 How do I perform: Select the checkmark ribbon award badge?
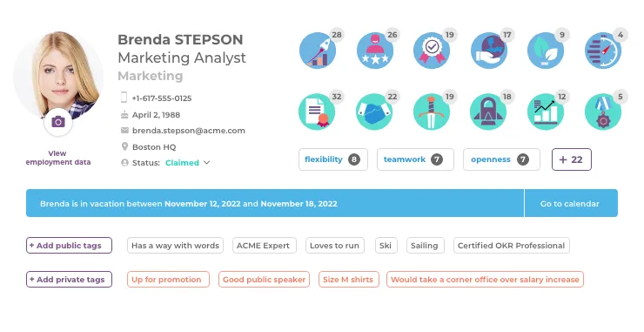tap(432, 51)
